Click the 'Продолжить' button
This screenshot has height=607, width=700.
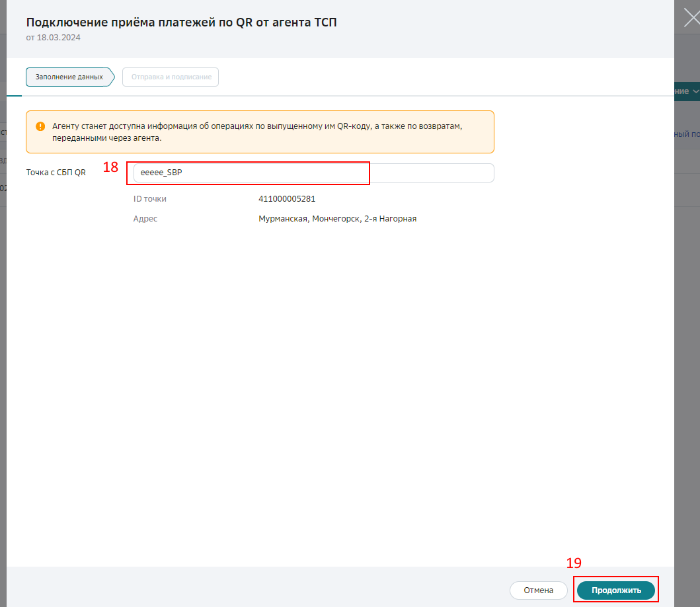615,590
